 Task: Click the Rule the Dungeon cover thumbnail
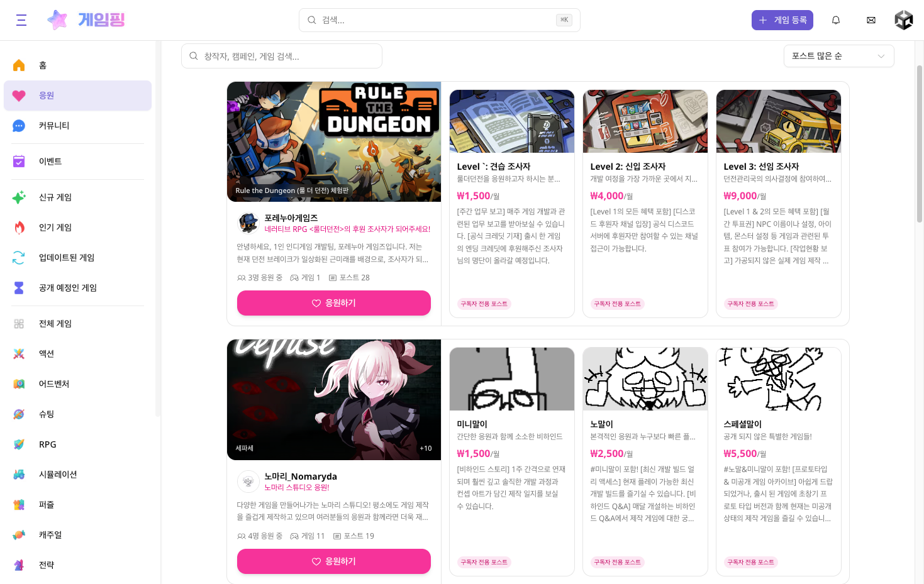(x=333, y=141)
